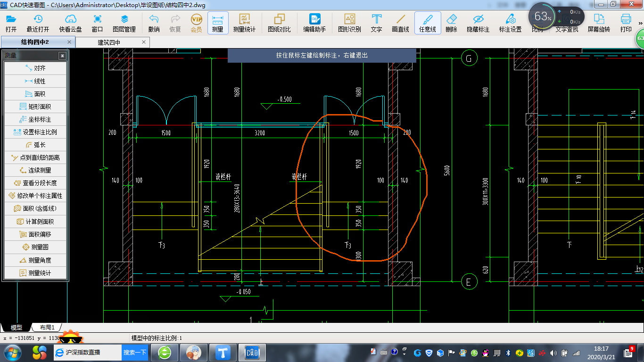This screenshot has width=644, height=362.
Task: Click the 恢复 redo arrow
Action: pyautogui.click(x=175, y=23)
